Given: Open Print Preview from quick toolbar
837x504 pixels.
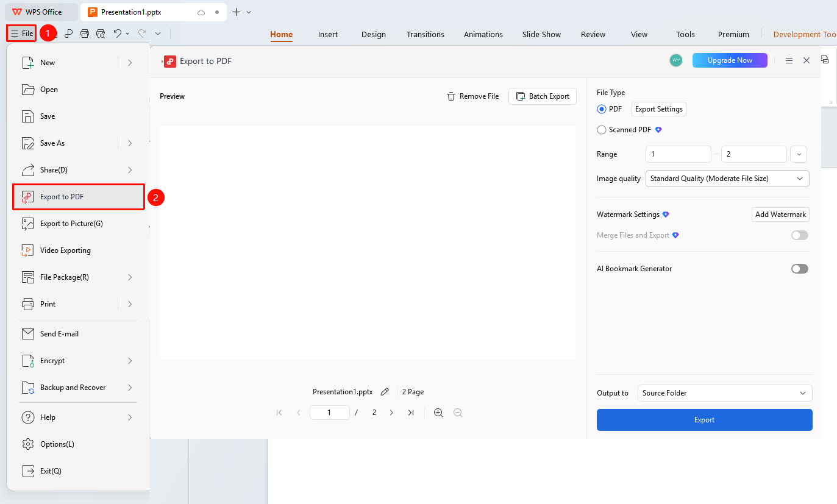Looking at the screenshot, I should (101, 34).
